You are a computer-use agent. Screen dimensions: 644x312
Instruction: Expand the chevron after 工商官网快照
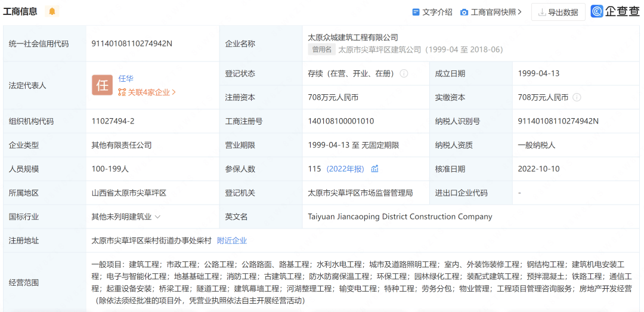(520, 13)
